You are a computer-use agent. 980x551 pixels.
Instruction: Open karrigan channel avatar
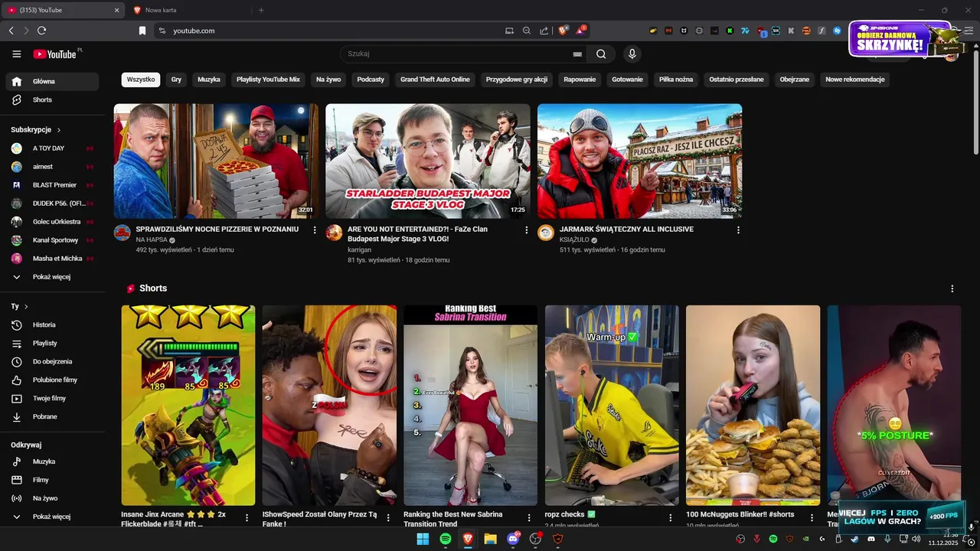(x=334, y=233)
